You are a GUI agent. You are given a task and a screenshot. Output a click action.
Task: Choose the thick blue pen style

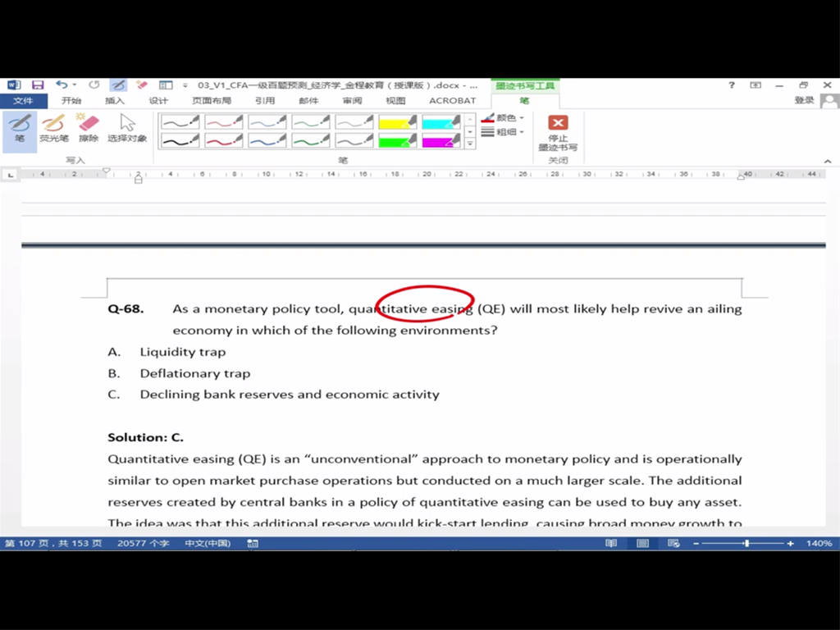coord(267,140)
